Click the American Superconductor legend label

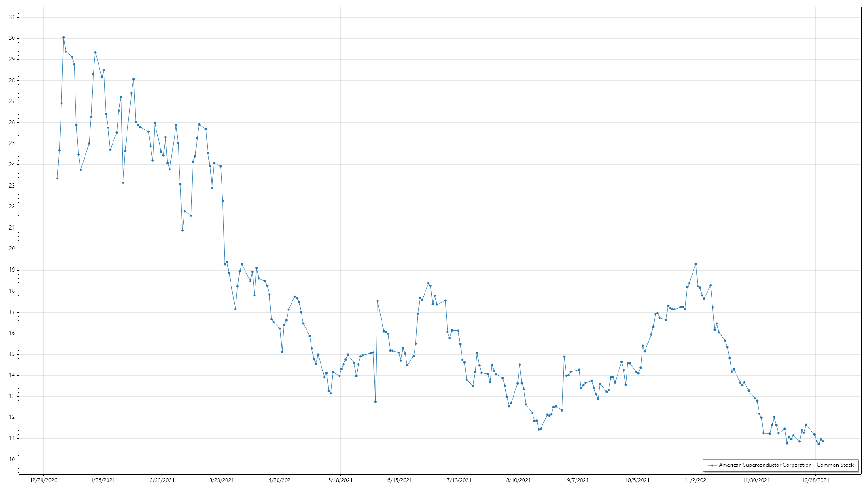[x=786, y=465]
